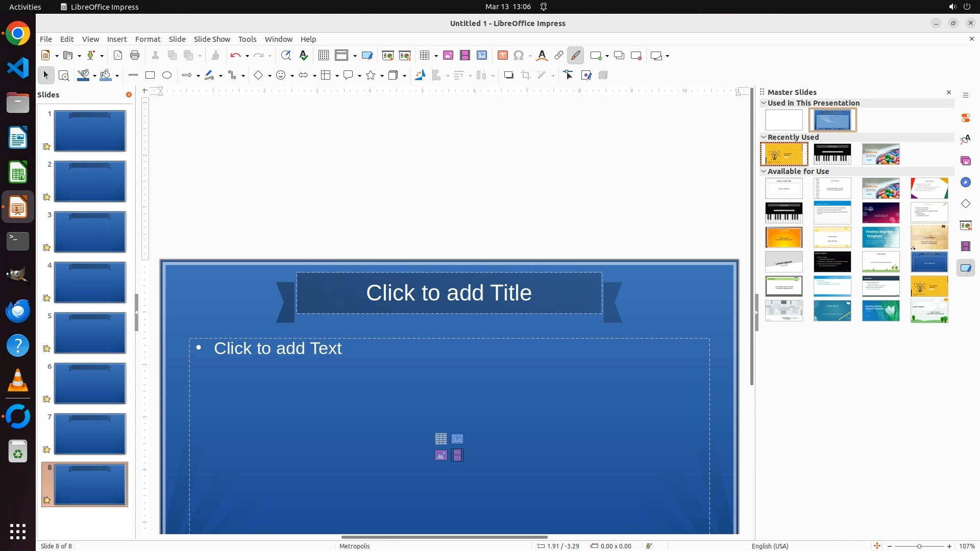
Task: Click the Insert Text Box icon
Action: pyautogui.click(x=503, y=56)
